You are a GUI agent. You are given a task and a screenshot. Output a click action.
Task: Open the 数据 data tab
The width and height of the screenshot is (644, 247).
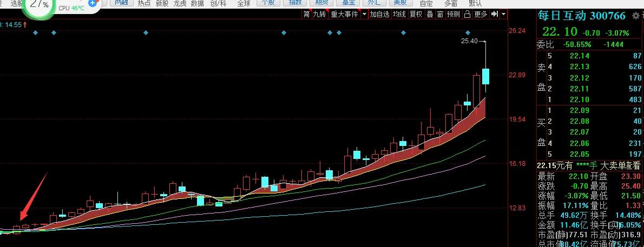tap(198, 4)
